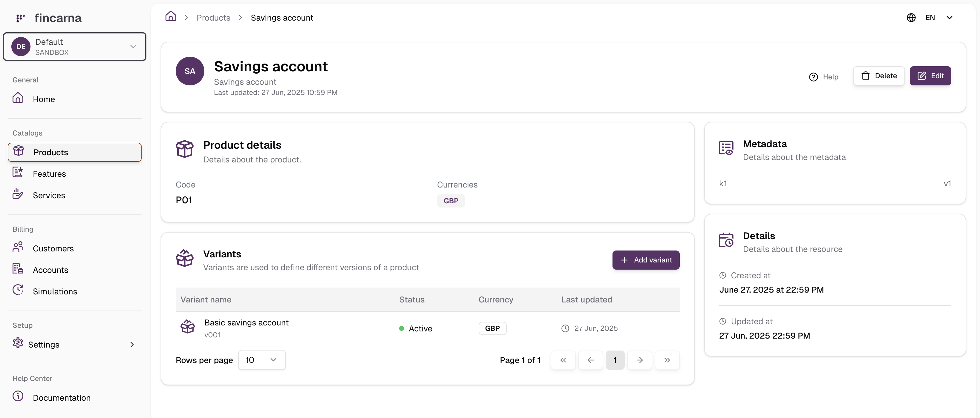Click the June 27, 2025 created timestamp
980x418 pixels.
771,290
